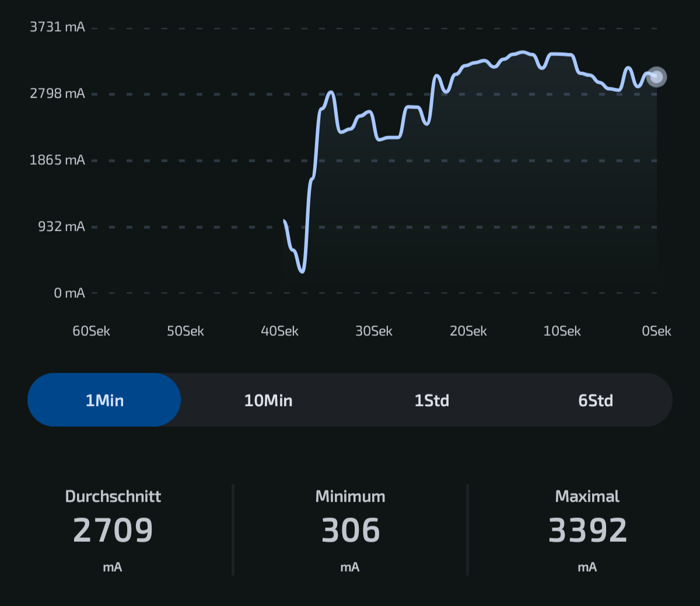The height and width of the screenshot is (606, 700).
Task: Switch the chart to 1Std view
Action: [432, 400]
